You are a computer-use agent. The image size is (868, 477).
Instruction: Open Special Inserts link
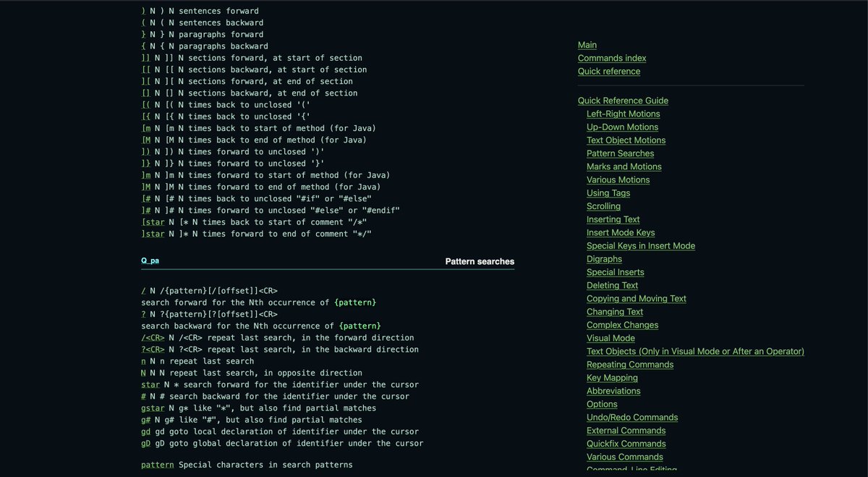(615, 272)
